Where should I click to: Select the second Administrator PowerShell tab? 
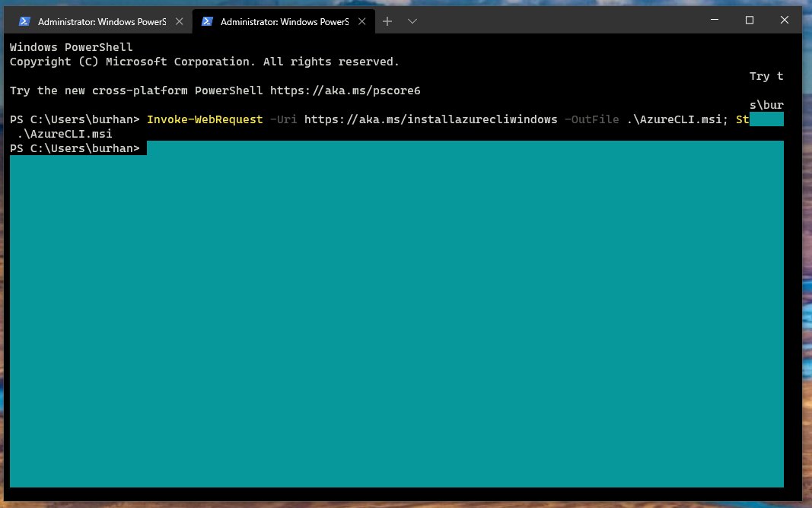tap(284, 21)
